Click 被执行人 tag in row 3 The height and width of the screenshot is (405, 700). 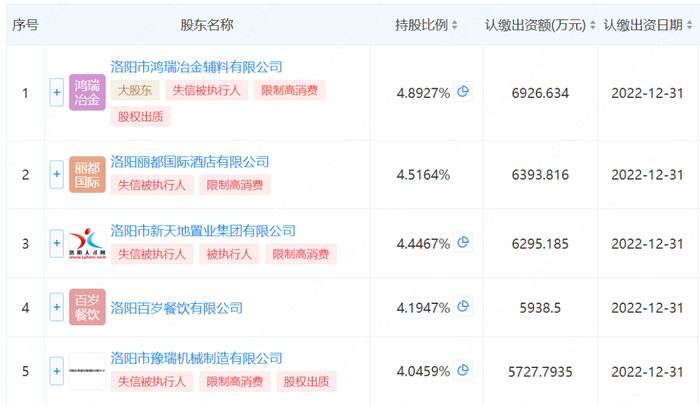(x=229, y=254)
